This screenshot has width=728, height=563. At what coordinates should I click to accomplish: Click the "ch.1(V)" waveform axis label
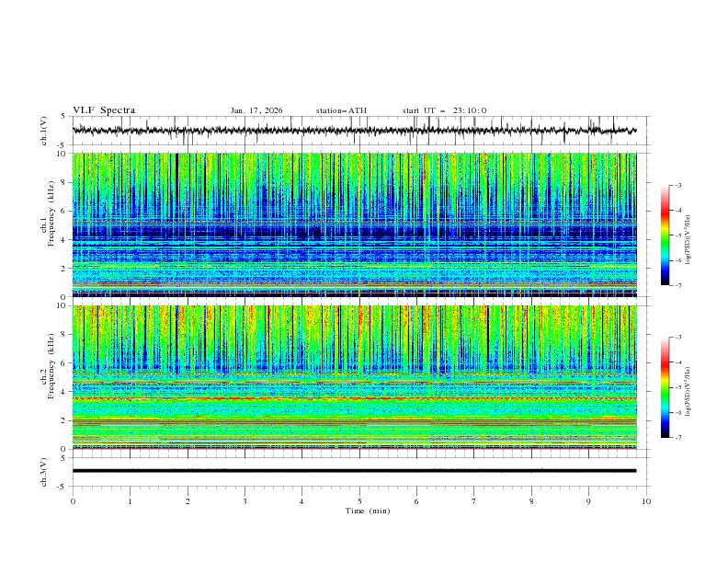(x=44, y=131)
